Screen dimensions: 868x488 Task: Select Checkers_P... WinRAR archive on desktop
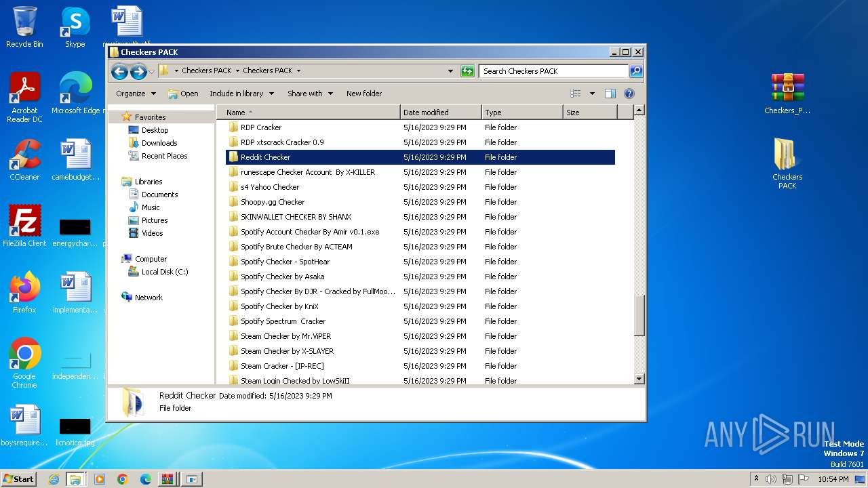coord(787,94)
